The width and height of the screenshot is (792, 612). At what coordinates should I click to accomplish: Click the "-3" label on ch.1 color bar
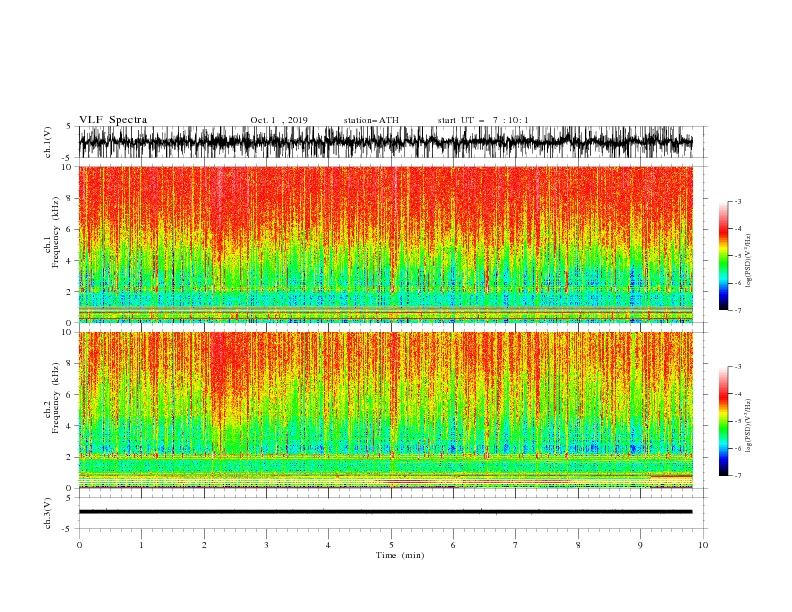pyautogui.click(x=737, y=201)
